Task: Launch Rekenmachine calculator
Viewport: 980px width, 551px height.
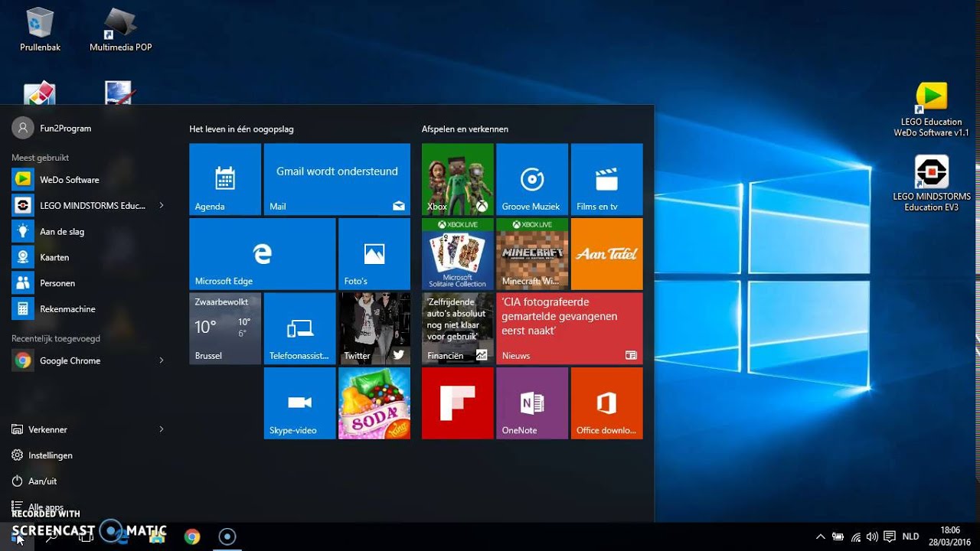Action: (88, 309)
